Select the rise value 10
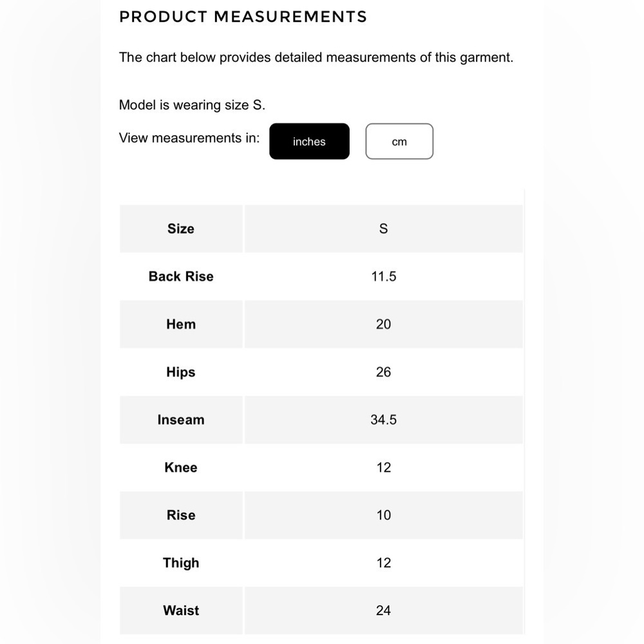The image size is (644, 644). (x=384, y=515)
